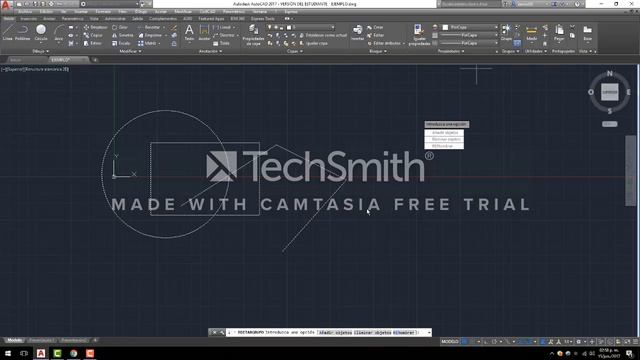The height and width of the screenshot is (360, 640).
Task: Click the Desplazar (move) tool
Action: point(95,27)
